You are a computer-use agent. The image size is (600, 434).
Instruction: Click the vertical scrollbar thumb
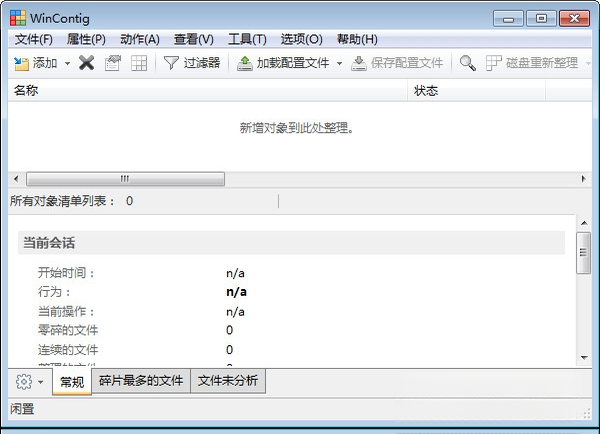pyautogui.click(x=584, y=253)
